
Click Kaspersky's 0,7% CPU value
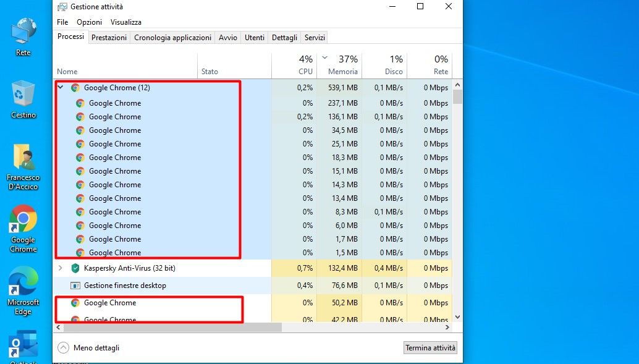click(x=305, y=268)
